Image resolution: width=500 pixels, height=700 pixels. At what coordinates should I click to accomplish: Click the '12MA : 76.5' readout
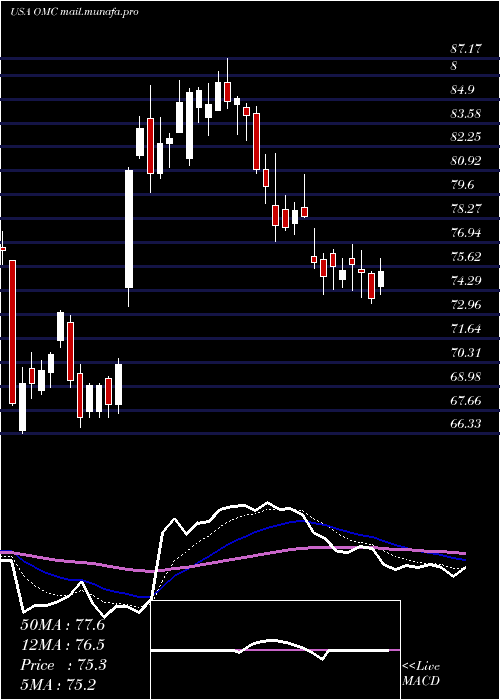coord(62,645)
